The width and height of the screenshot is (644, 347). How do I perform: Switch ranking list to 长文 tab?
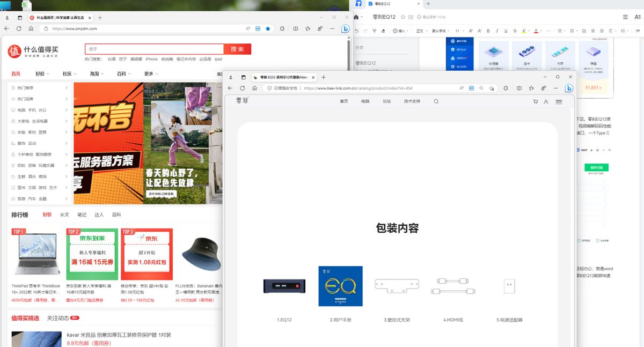coord(64,215)
